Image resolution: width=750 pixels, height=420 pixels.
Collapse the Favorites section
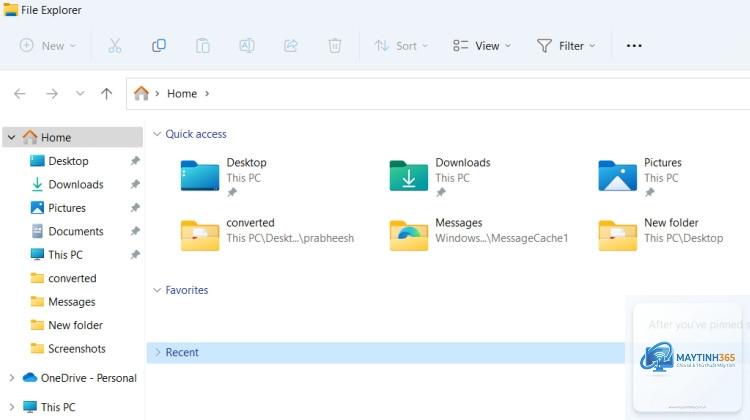157,290
